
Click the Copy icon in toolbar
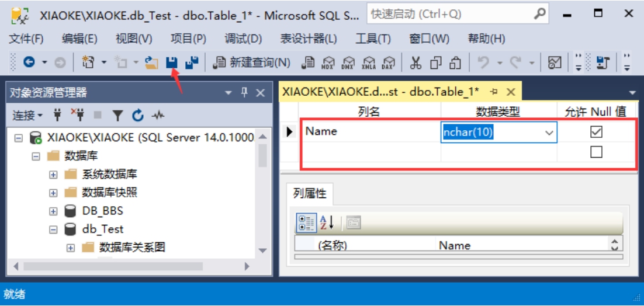436,62
